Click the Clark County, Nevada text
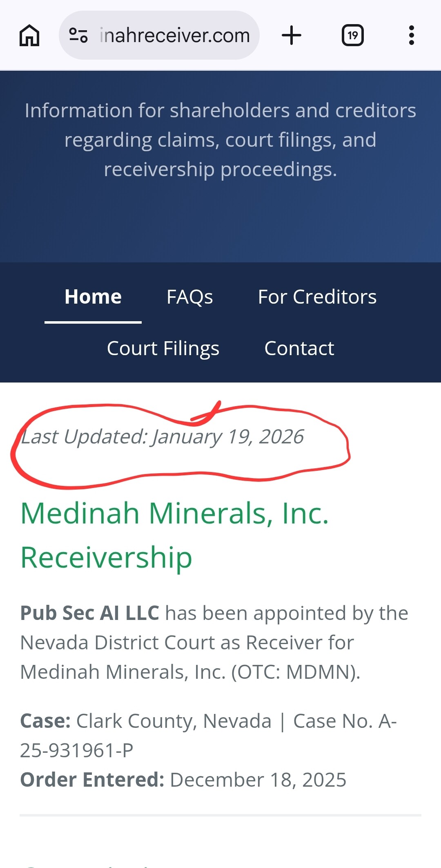Image resolution: width=441 pixels, height=868 pixels. [x=174, y=721]
